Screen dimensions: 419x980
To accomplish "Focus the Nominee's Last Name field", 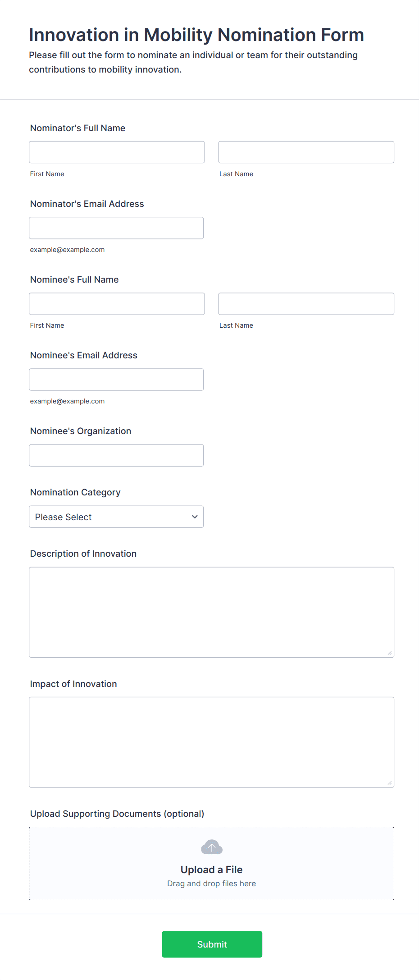I will click(306, 304).
